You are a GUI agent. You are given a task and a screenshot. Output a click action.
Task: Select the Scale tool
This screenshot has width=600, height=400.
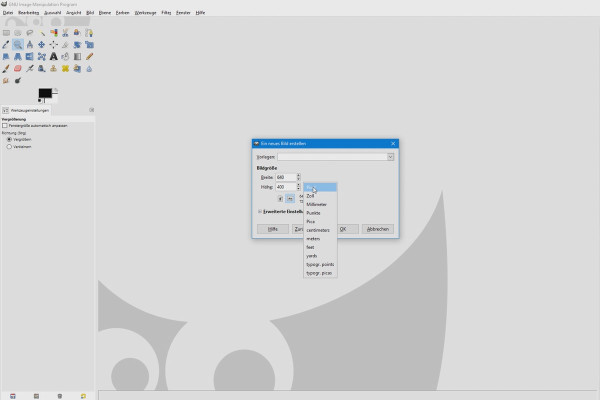pyautogui.click(x=89, y=45)
